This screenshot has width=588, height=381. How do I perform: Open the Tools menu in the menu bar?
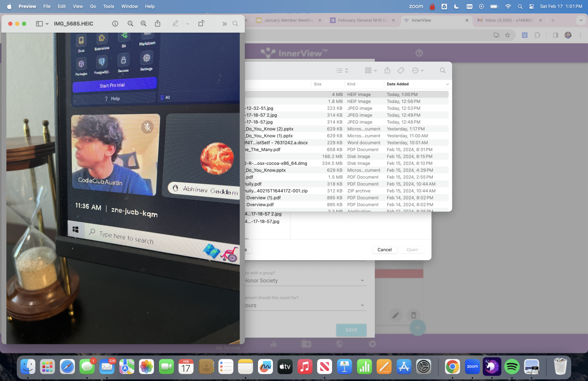tap(108, 6)
